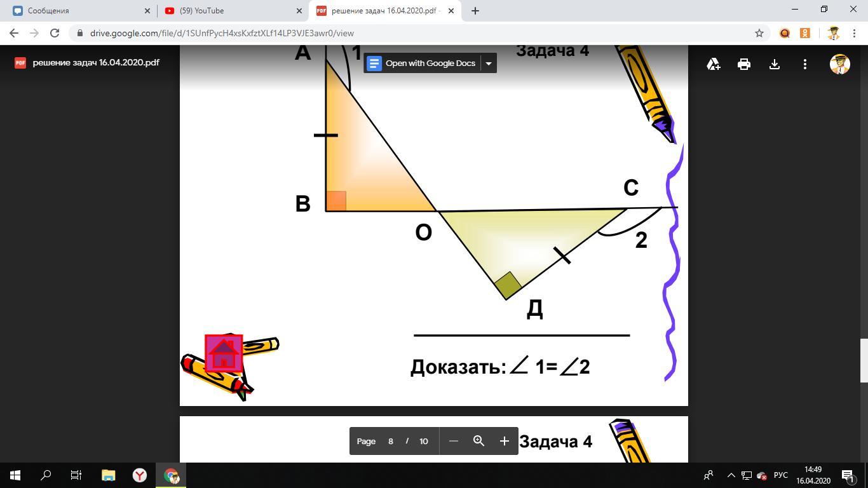Viewport: 868px width, 488px height.
Task: Open the Drive viewer more actions menu
Action: 805,64
